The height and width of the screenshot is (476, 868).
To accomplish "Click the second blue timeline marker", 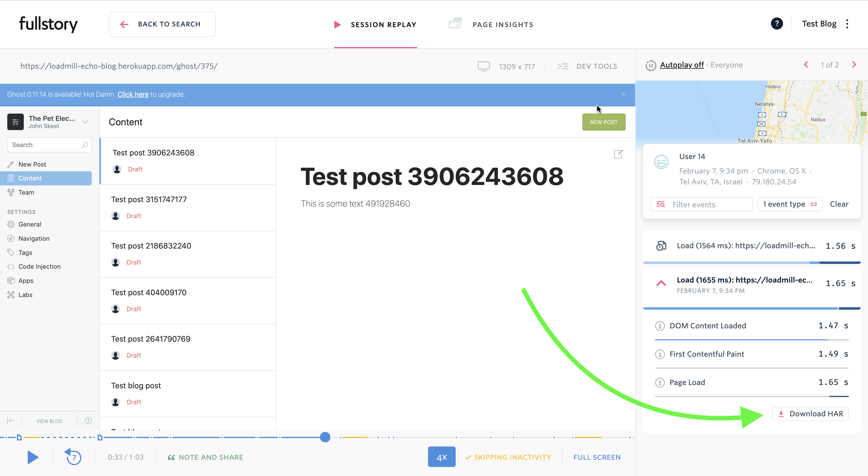I will coord(100,437).
